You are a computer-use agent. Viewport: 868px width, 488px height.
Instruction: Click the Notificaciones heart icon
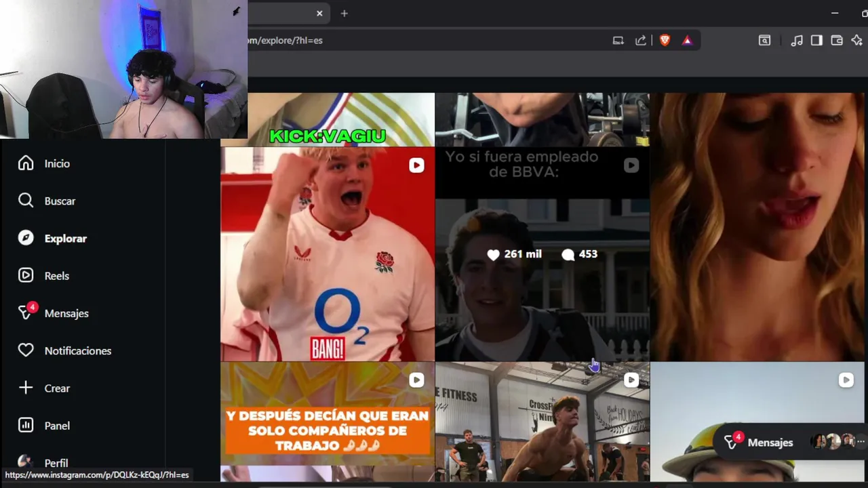coord(26,350)
